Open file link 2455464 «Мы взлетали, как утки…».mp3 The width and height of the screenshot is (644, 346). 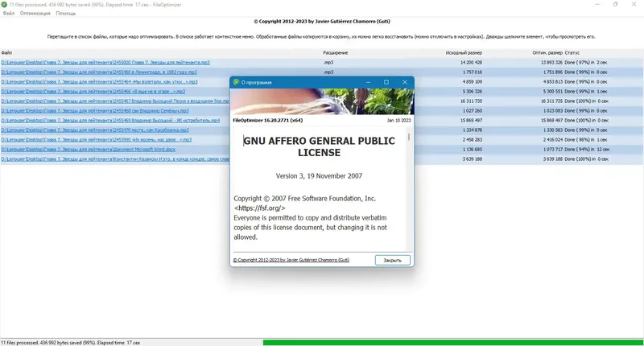pyautogui.click(x=99, y=82)
